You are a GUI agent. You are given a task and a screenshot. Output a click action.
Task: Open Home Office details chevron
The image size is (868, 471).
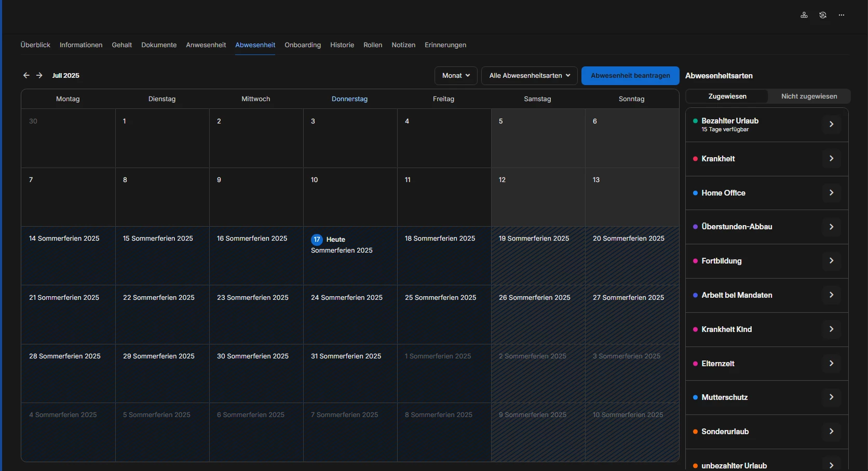(x=831, y=193)
